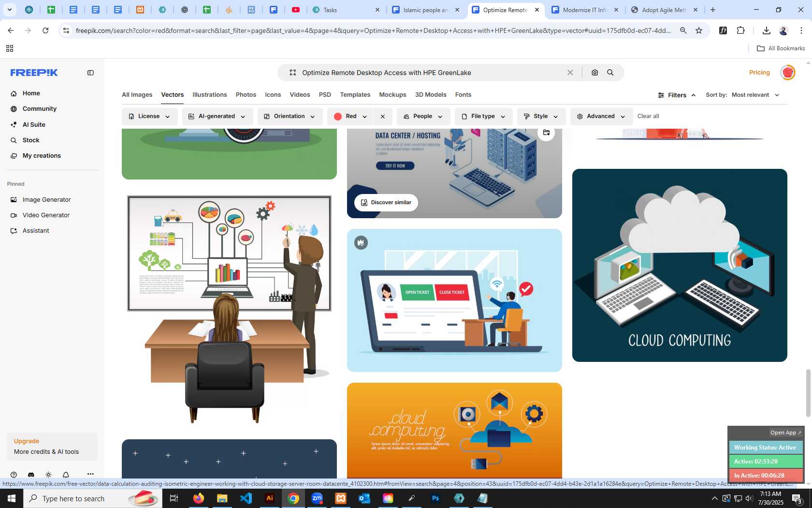Open All Bookmarks folder
Screen dimensions: 812x508
(x=781, y=48)
